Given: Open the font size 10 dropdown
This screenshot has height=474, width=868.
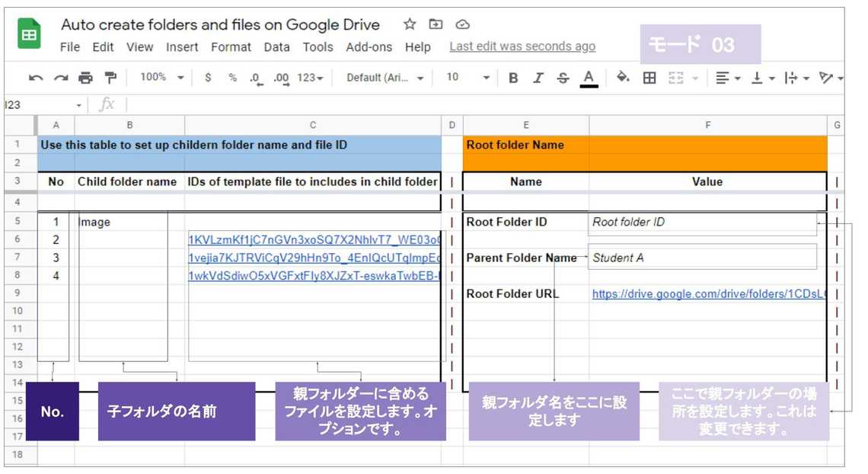Looking at the screenshot, I should click(468, 78).
